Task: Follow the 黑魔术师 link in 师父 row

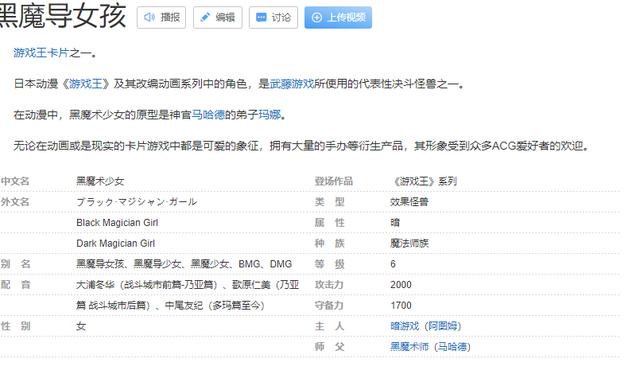Action: click(409, 346)
